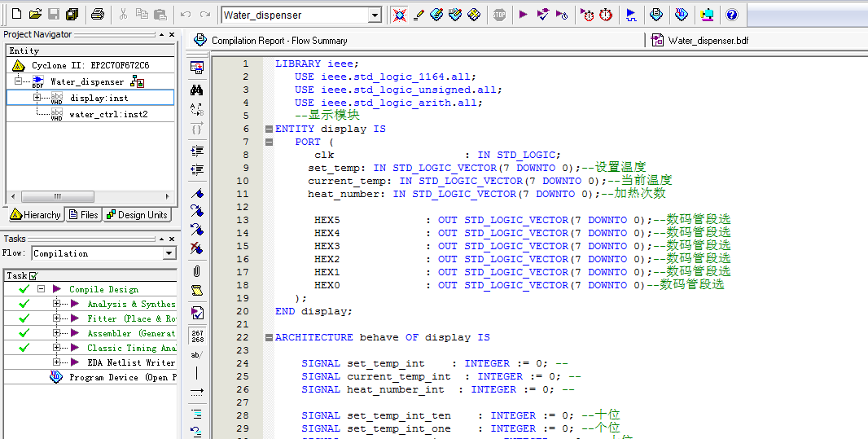The image size is (868, 439).
Task: Click the Save file icon
Action: point(54,15)
